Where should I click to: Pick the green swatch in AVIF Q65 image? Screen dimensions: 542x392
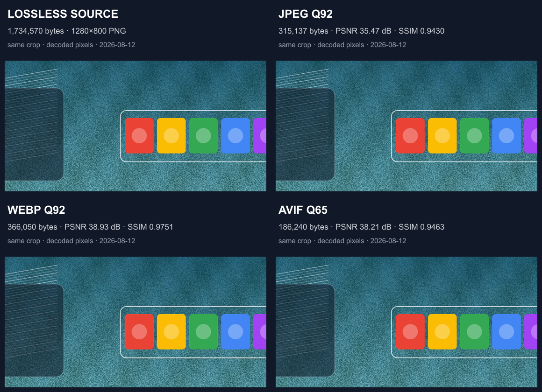click(474, 331)
